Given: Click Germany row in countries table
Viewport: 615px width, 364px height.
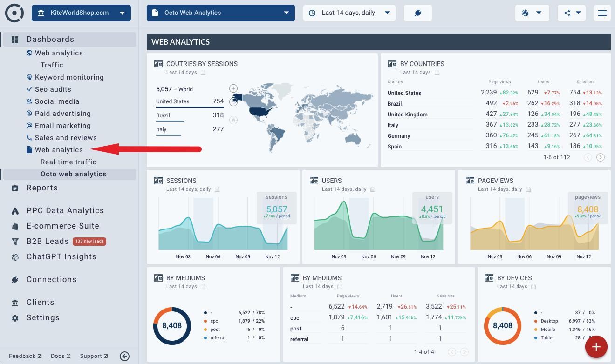Looking at the screenshot, I should point(496,135).
